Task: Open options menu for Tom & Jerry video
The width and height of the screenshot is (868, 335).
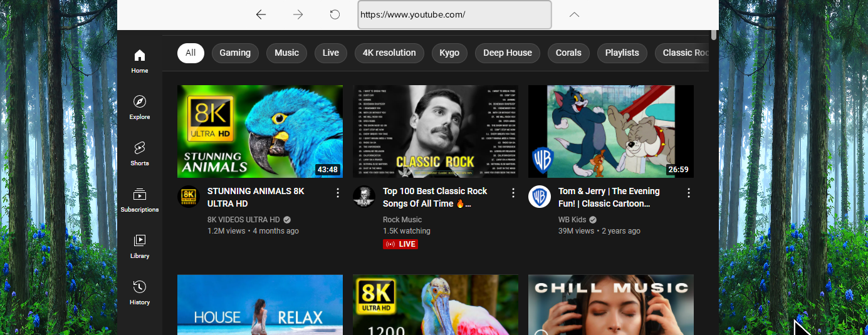Action: (689, 193)
